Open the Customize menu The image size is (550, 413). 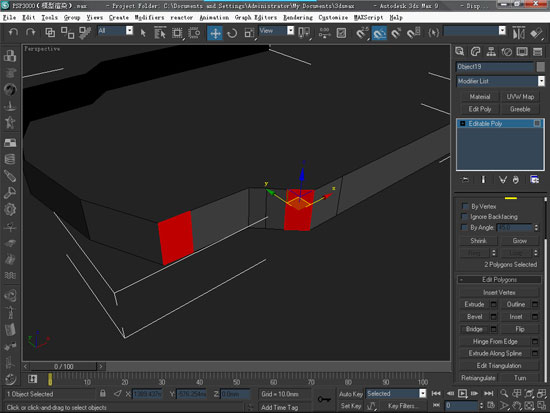(333, 18)
